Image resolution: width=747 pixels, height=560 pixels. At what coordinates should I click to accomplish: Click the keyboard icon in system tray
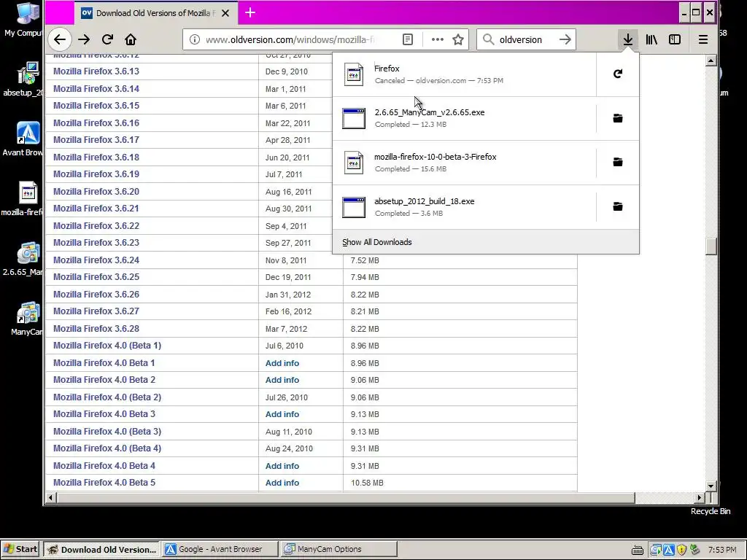point(638,550)
